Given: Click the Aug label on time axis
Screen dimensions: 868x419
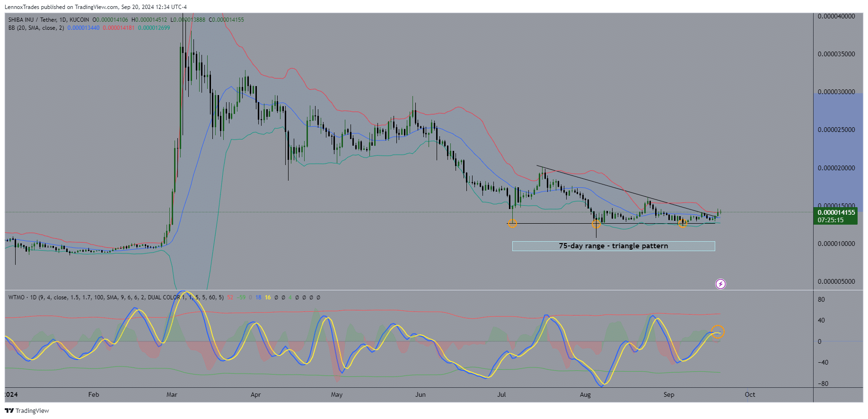Looking at the screenshot, I should (585, 394).
